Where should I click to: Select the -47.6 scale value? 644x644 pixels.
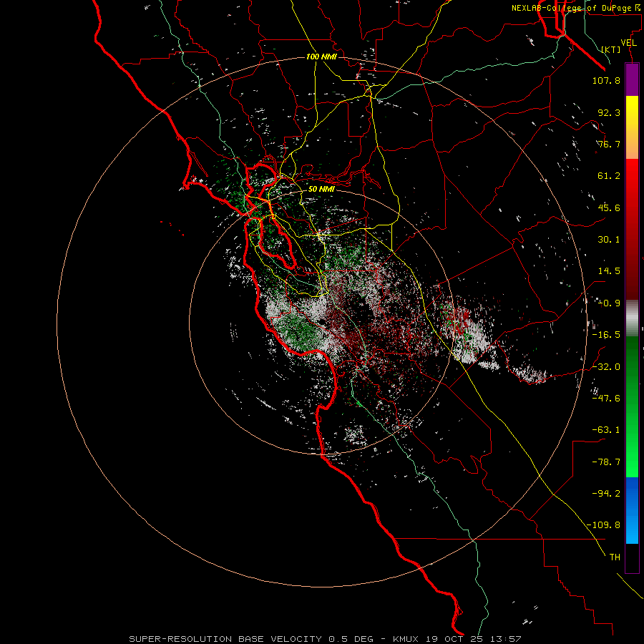pyautogui.click(x=606, y=399)
